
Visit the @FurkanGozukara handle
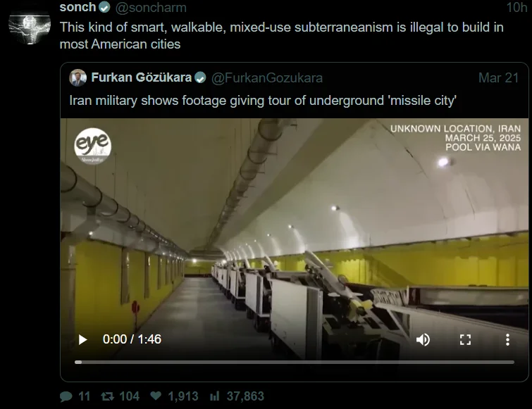267,78
